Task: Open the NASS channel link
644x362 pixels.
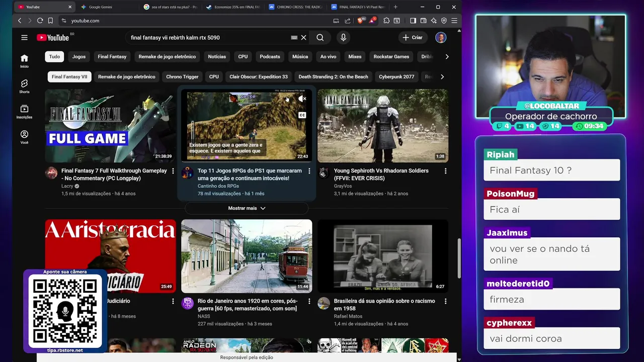Action: point(204,316)
